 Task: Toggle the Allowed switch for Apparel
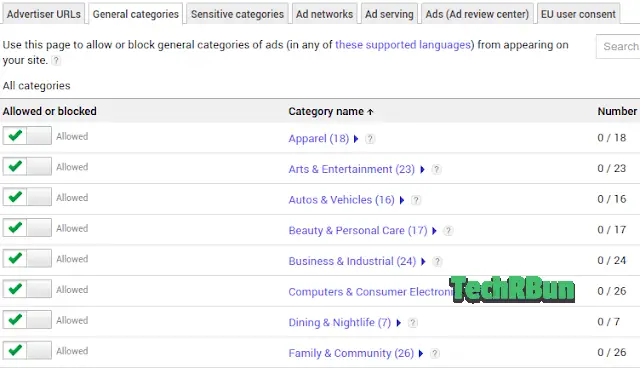click(27, 136)
